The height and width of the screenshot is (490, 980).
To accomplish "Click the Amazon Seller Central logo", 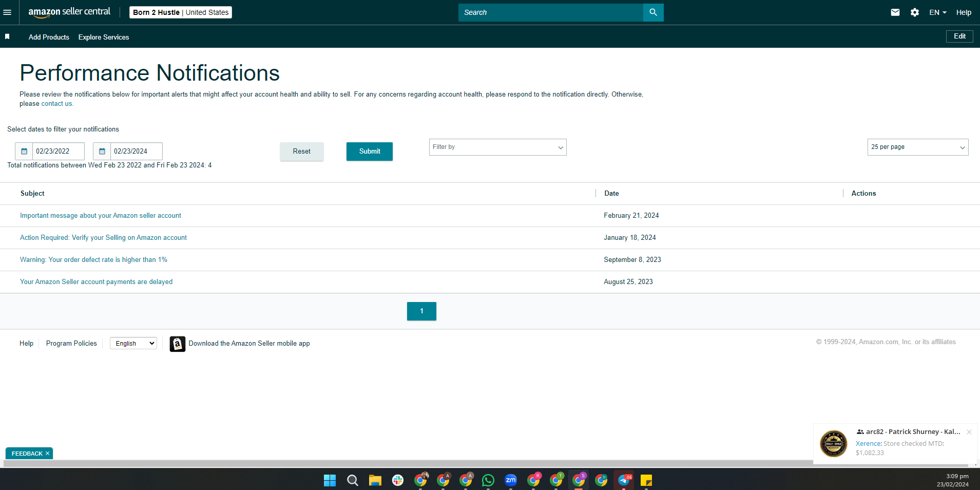I will [x=69, y=12].
